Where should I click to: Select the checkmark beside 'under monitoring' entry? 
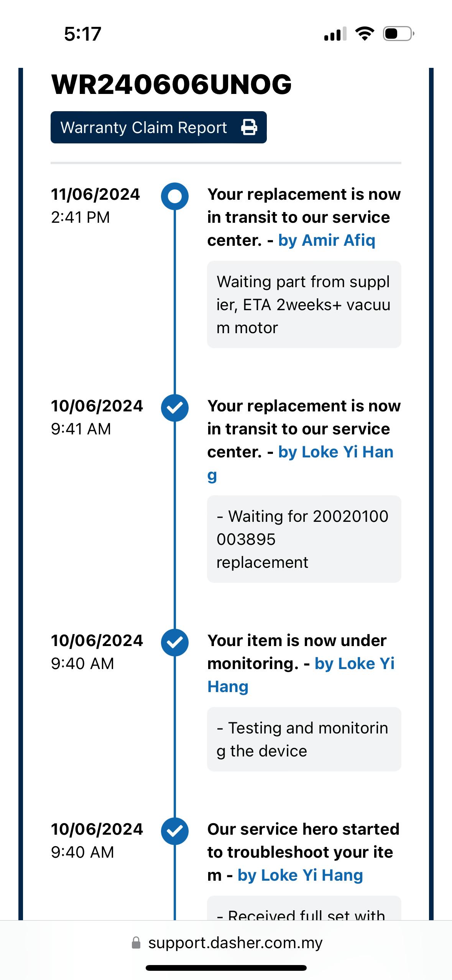(x=175, y=642)
